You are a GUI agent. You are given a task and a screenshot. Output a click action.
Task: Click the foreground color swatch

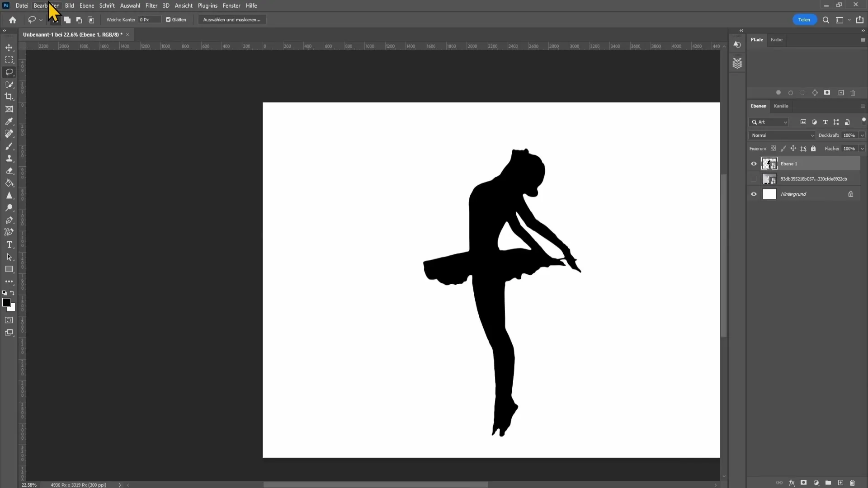[x=6, y=302]
